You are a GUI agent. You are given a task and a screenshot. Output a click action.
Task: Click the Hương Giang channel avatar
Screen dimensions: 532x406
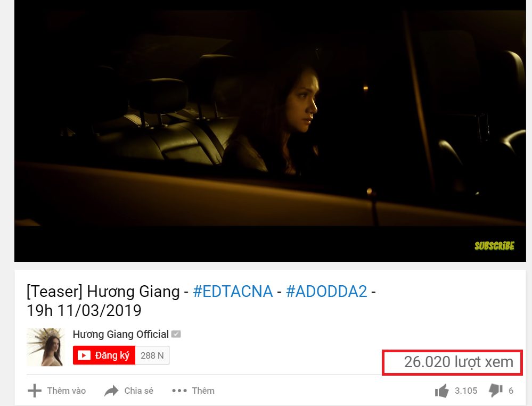pyautogui.click(x=46, y=347)
